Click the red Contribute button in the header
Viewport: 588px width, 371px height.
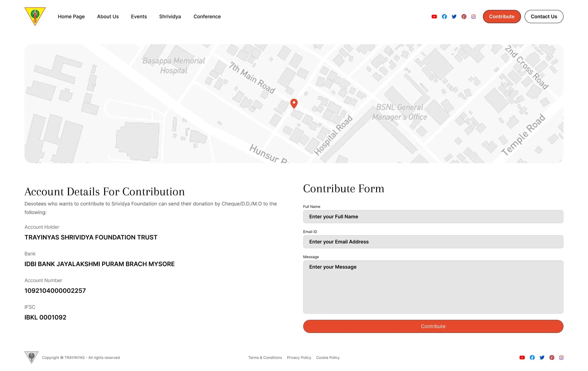(x=502, y=17)
